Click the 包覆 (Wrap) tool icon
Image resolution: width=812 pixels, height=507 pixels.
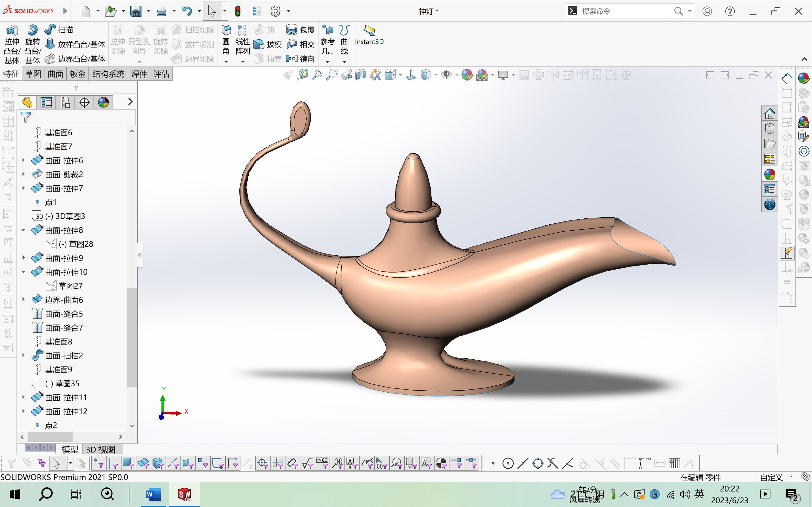pos(291,30)
